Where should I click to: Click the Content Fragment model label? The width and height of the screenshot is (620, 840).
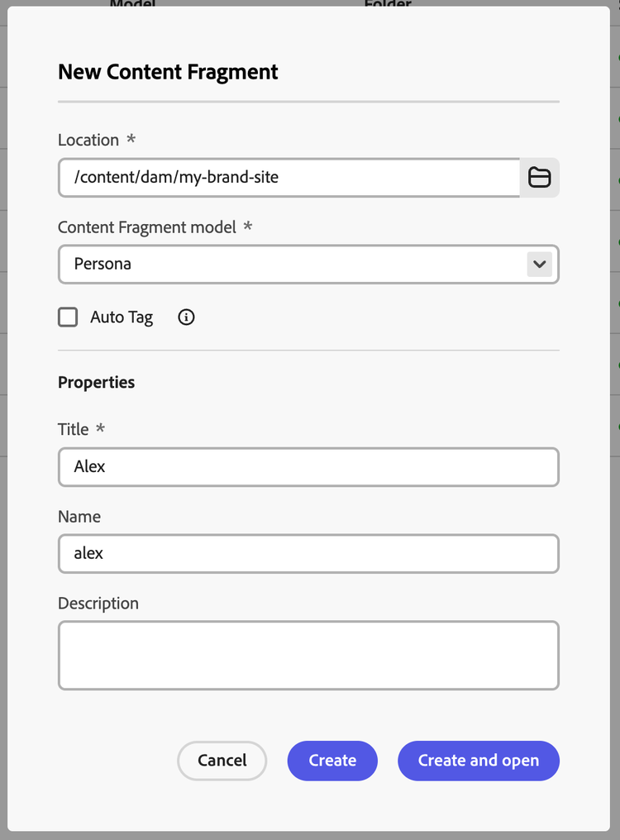[x=147, y=227]
